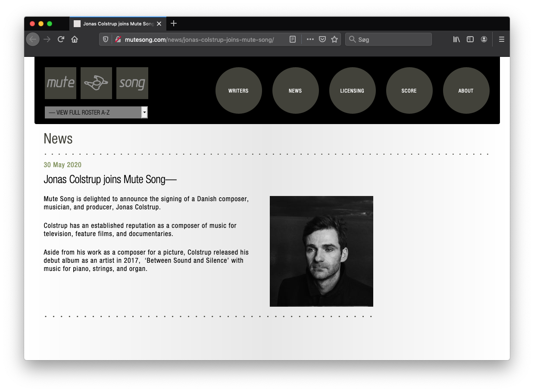
Task: Navigate to the Score page
Action: tap(409, 91)
